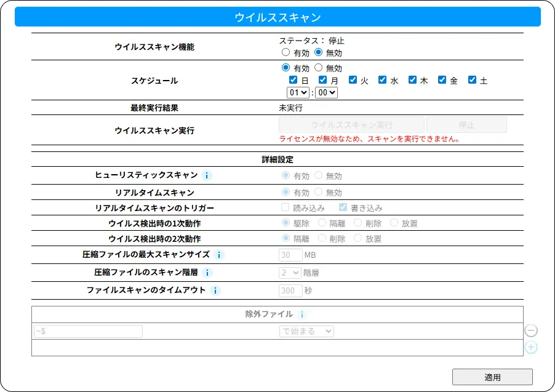Click info icon beside ヒューリスティックスキャン

click(207, 175)
